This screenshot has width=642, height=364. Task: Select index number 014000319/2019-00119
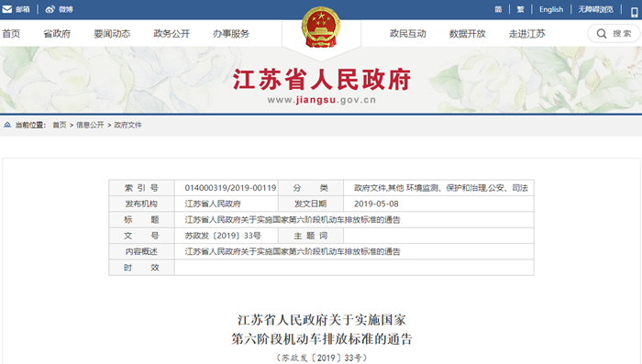pyautogui.click(x=230, y=188)
